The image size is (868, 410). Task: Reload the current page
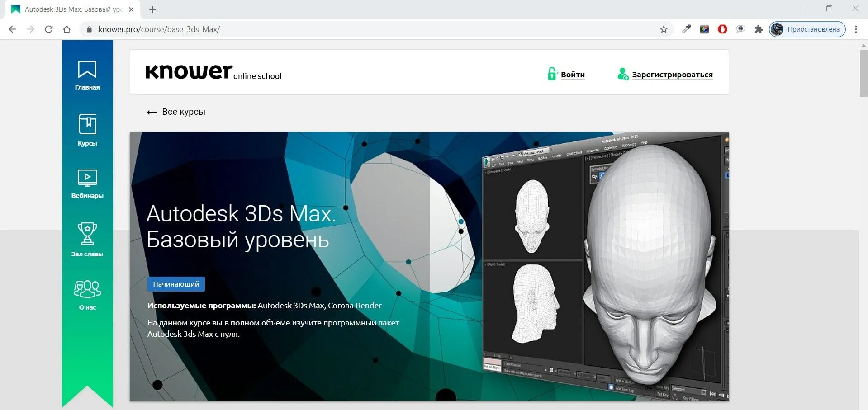pos(48,29)
